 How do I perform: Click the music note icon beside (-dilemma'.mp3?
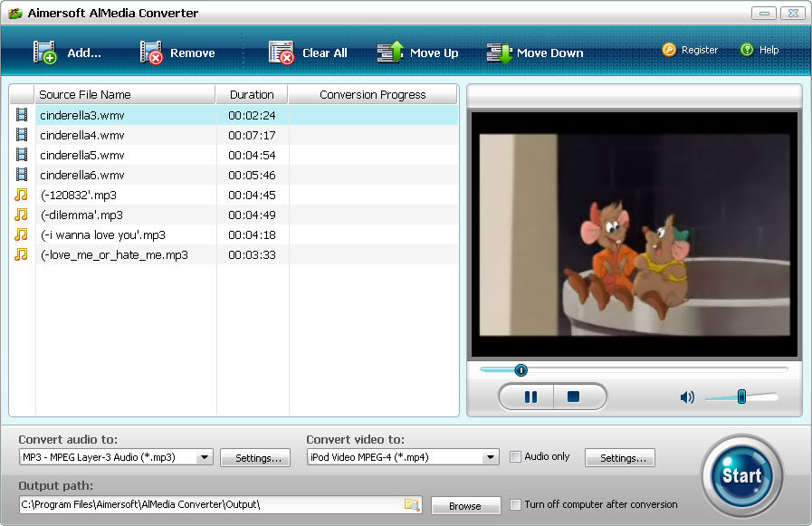pyautogui.click(x=21, y=215)
